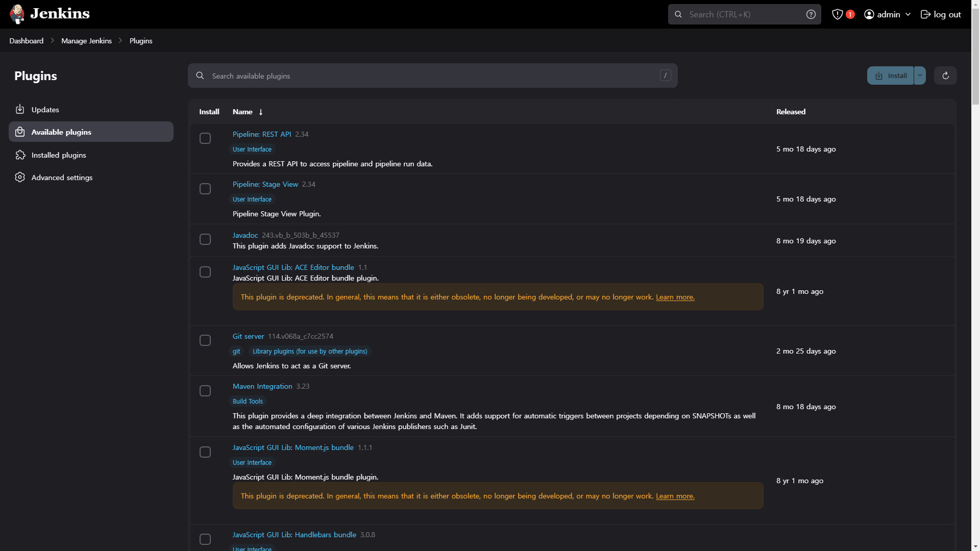Screen dimensions: 980x551
Task: Click the Updates download icon in sidebar
Action: [x=20, y=109]
